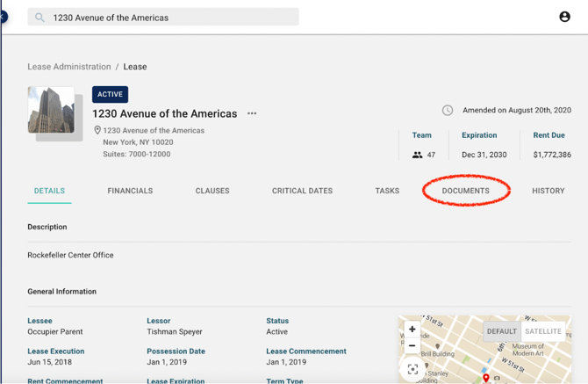The height and width of the screenshot is (384, 588).
Task: Open the Team members people icon
Action: [x=417, y=155]
